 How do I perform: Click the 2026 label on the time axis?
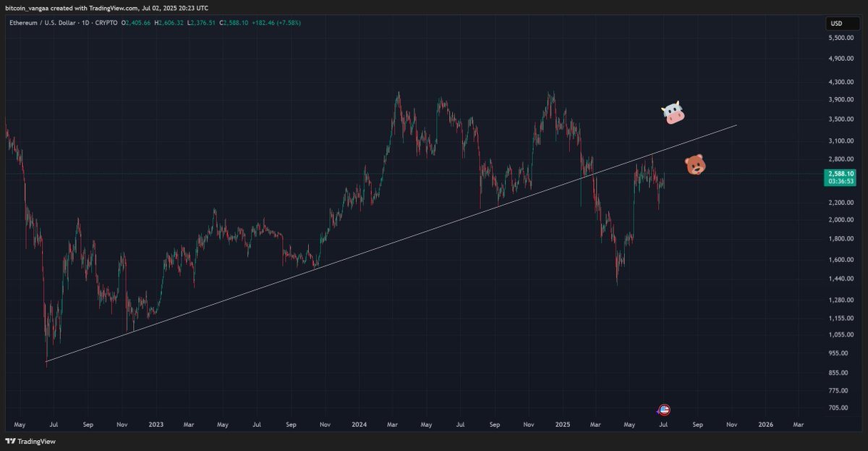pos(765,425)
